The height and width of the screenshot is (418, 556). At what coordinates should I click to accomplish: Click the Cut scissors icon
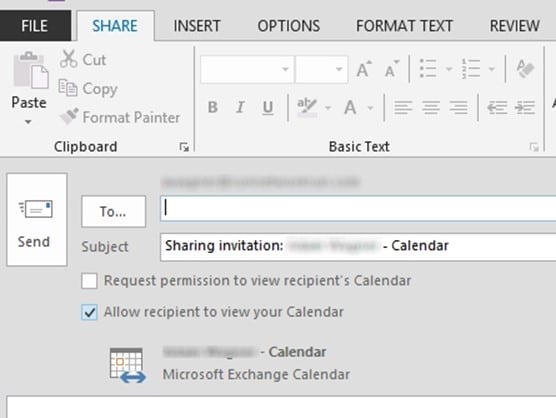tap(68, 59)
